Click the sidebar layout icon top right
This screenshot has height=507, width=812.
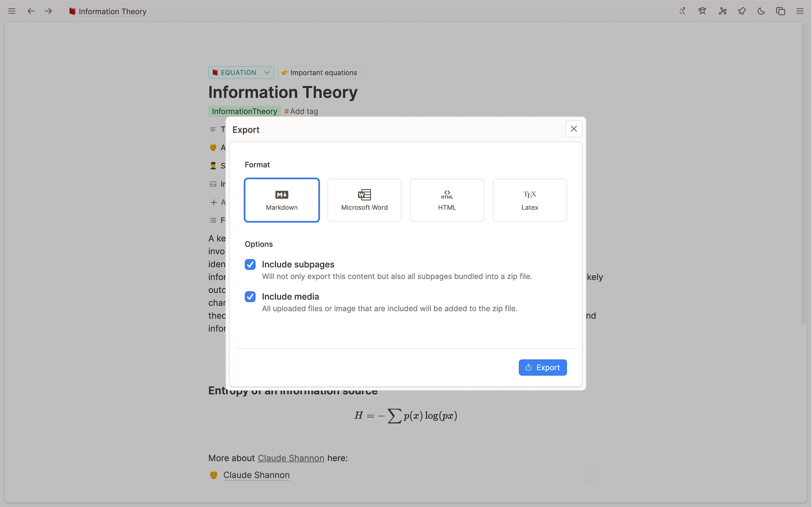click(780, 11)
